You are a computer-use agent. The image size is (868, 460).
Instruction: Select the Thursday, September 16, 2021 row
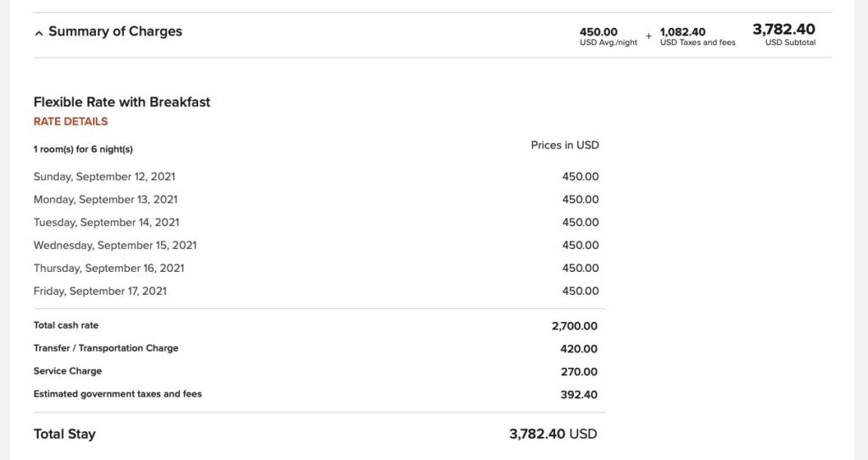pos(108,269)
